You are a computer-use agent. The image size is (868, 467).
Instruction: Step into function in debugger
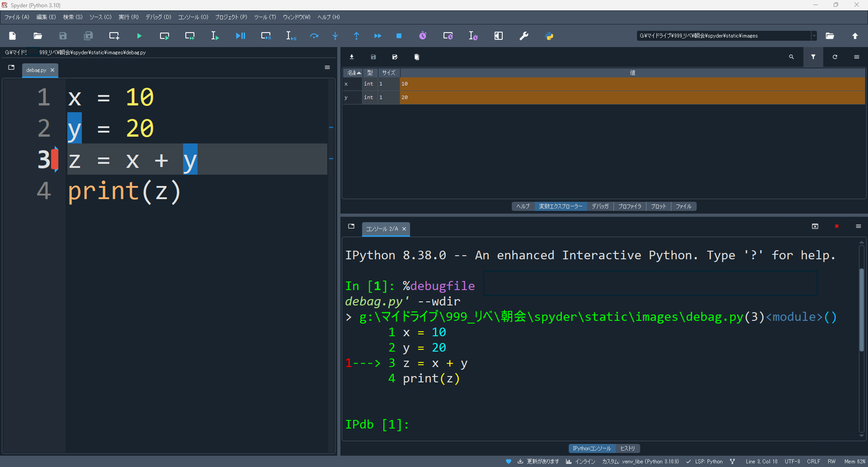[x=335, y=36]
